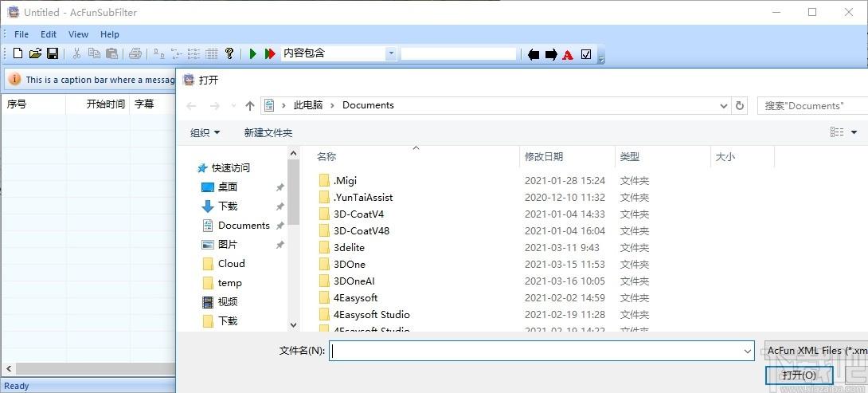Image resolution: width=868 pixels, height=393 pixels.
Task: Click the Paste clipboard icon
Action: tap(111, 53)
